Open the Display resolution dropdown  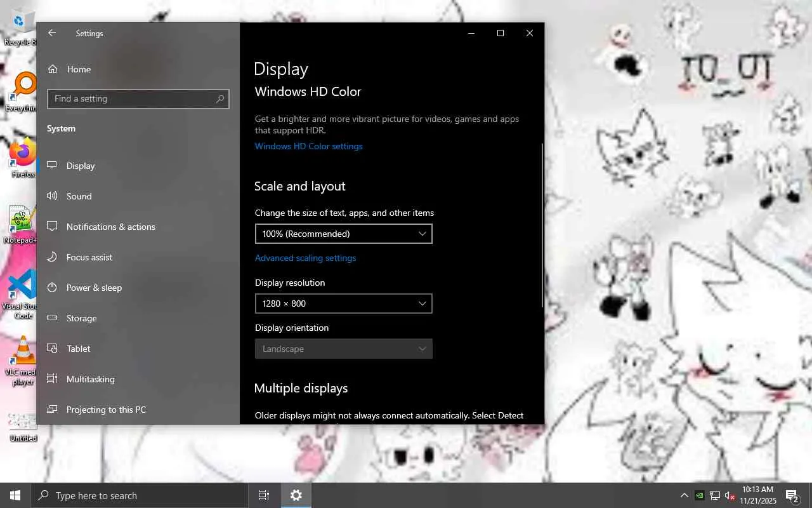tap(343, 304)
